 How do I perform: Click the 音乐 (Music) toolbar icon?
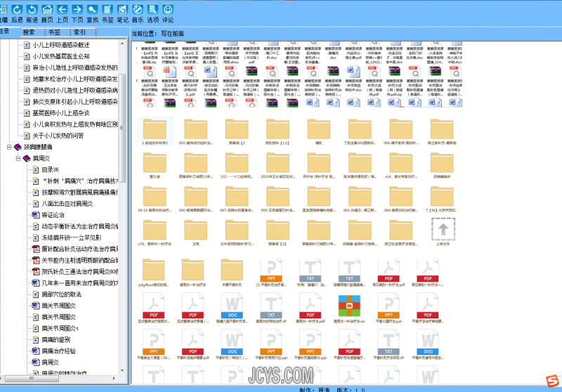tap(138, 10)
